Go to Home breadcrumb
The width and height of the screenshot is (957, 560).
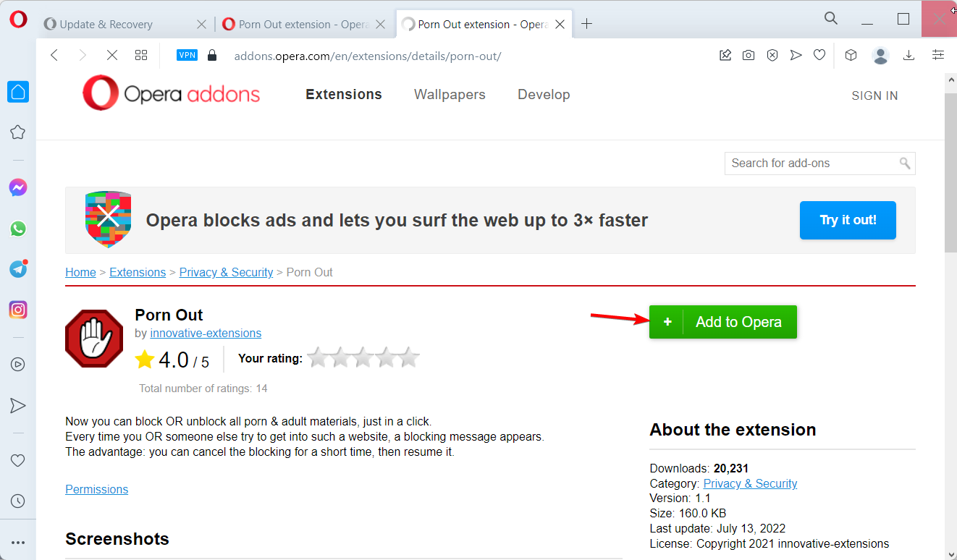pyautogui.click(x=80, y=272)
